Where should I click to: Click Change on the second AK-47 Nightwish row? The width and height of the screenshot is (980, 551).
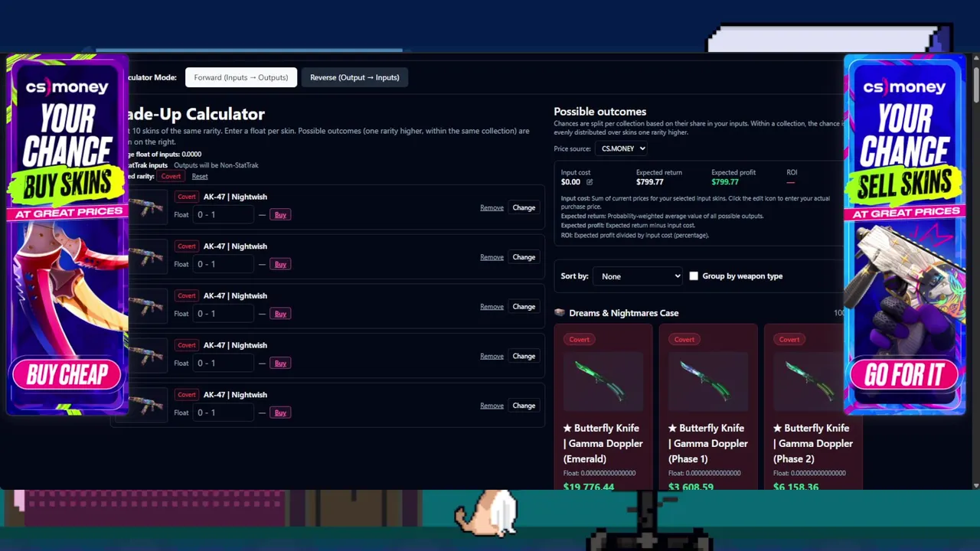tap(524, 257)
